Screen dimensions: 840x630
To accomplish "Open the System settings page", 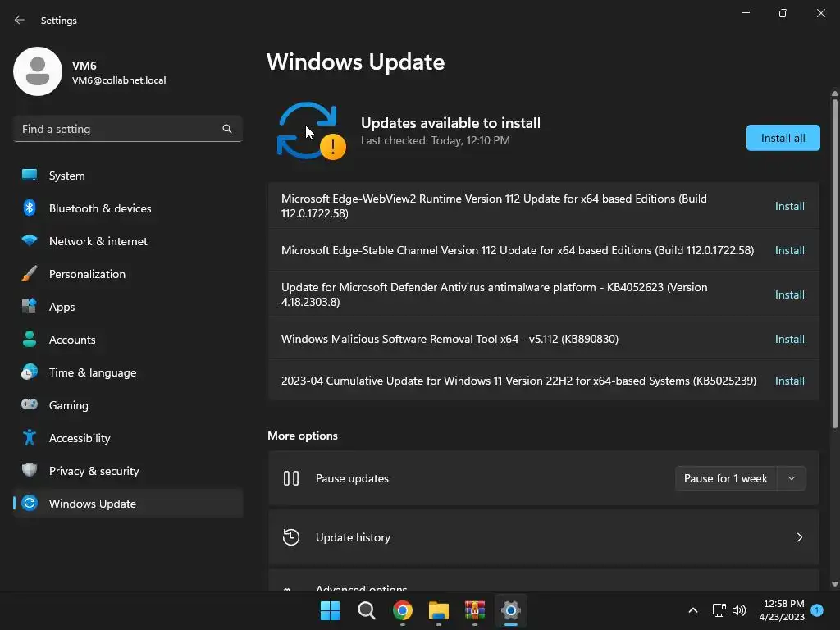I will click(128, 176).
